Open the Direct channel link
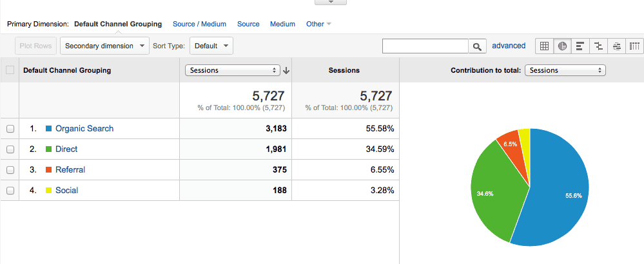This screenshot has height=264, width=644. [66, 149]
